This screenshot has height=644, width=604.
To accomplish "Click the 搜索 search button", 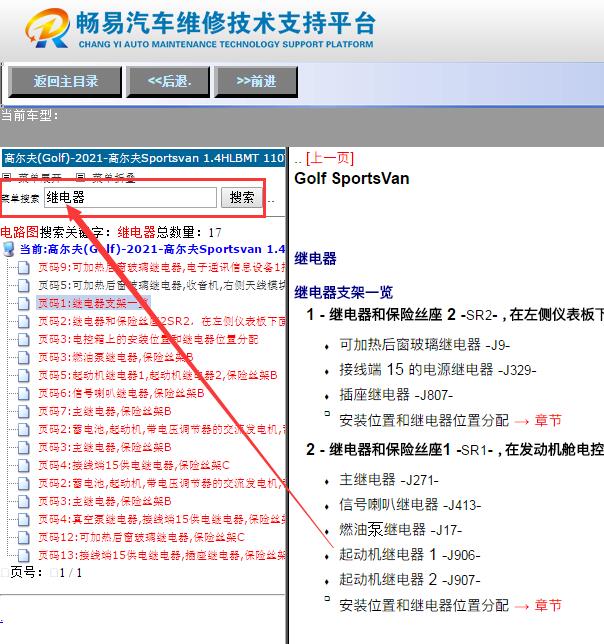I will [242, 198].
